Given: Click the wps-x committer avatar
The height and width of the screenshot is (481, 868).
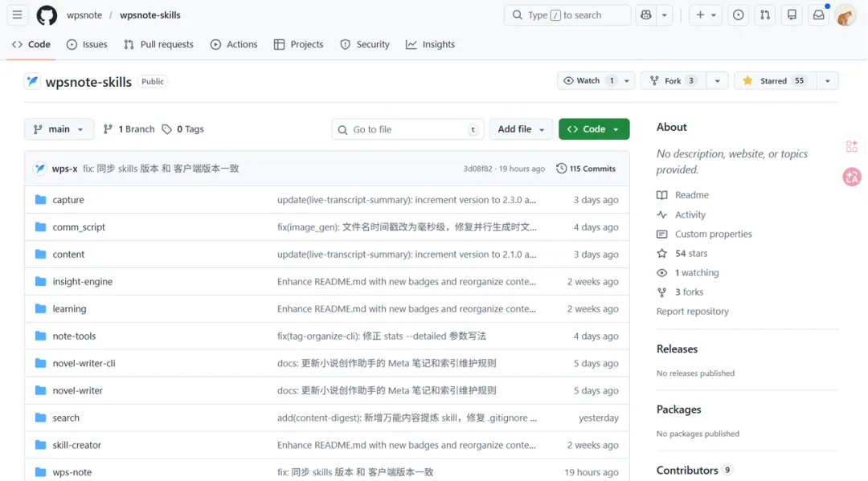Looking at the screenshot, I should click(x=40, y=169).
